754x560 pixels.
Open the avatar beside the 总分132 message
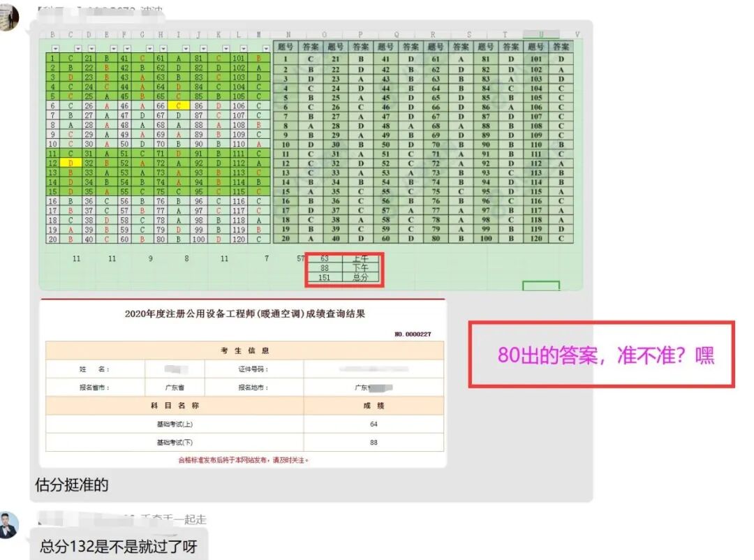point(8,526)
